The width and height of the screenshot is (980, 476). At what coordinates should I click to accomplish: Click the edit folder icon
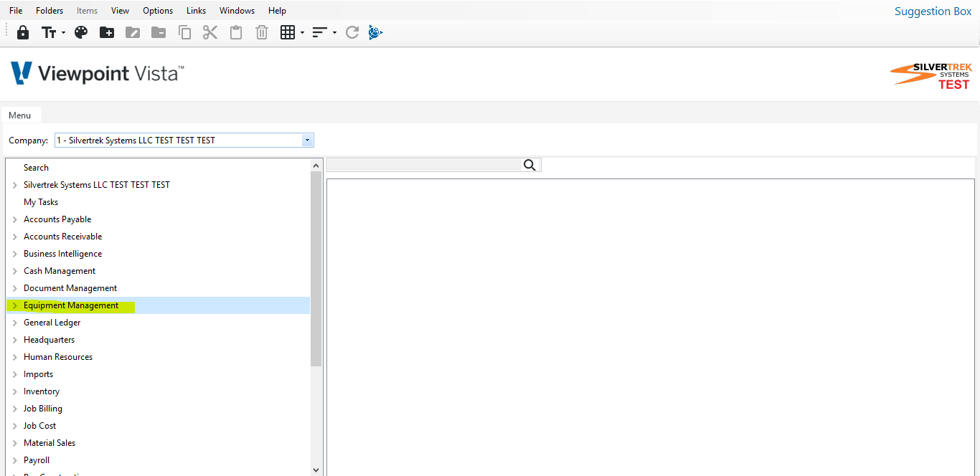pyautogui.click(x=133, y=32)
